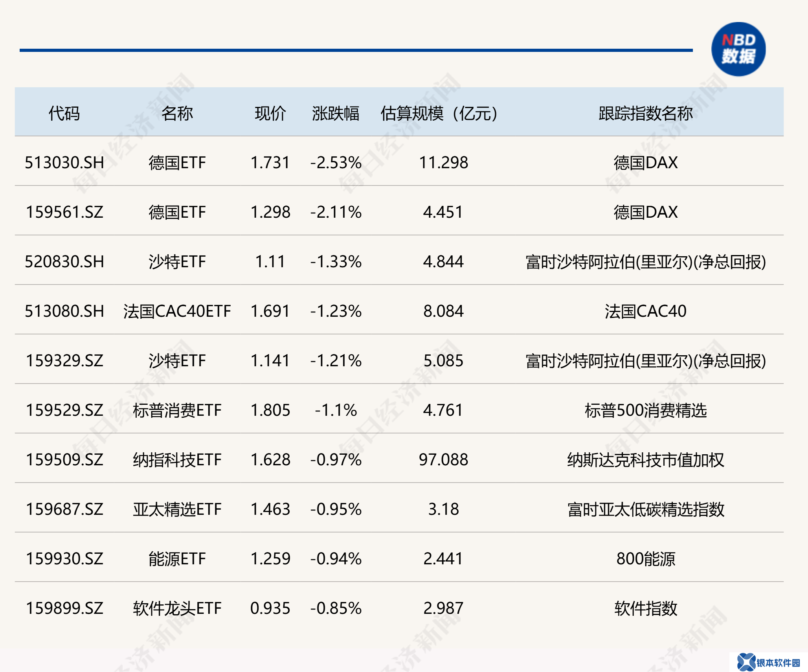Click 德国ETF name in 513030.SH row
Viewport: 808px width, 672px height.
tap(177, 163)
